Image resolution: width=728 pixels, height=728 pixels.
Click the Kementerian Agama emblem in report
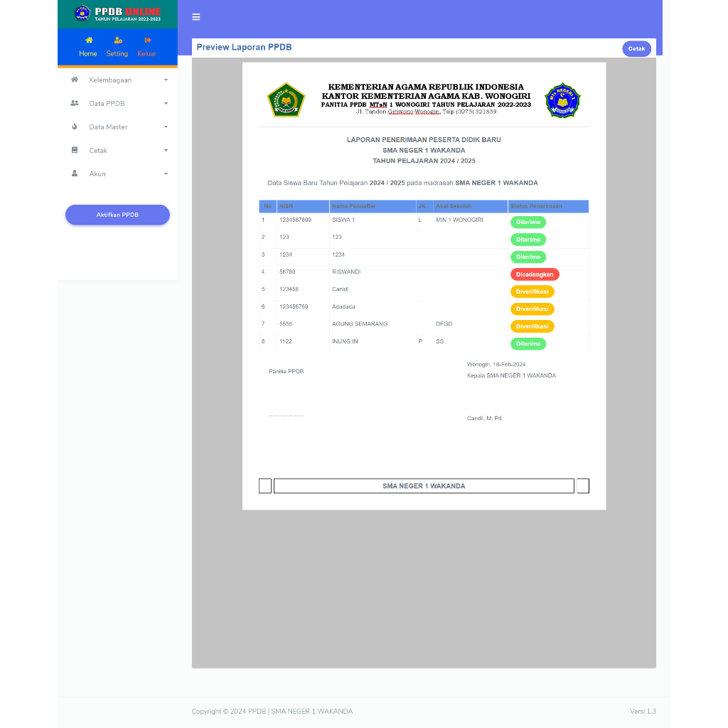tap(286, 100)
